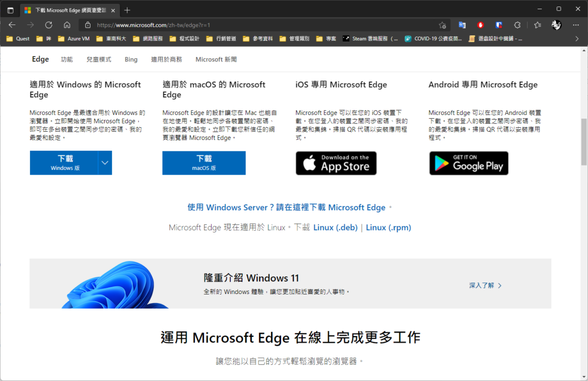
Task: Open the Steam 雲端服務 bookmark
Action: coord(371,39)
